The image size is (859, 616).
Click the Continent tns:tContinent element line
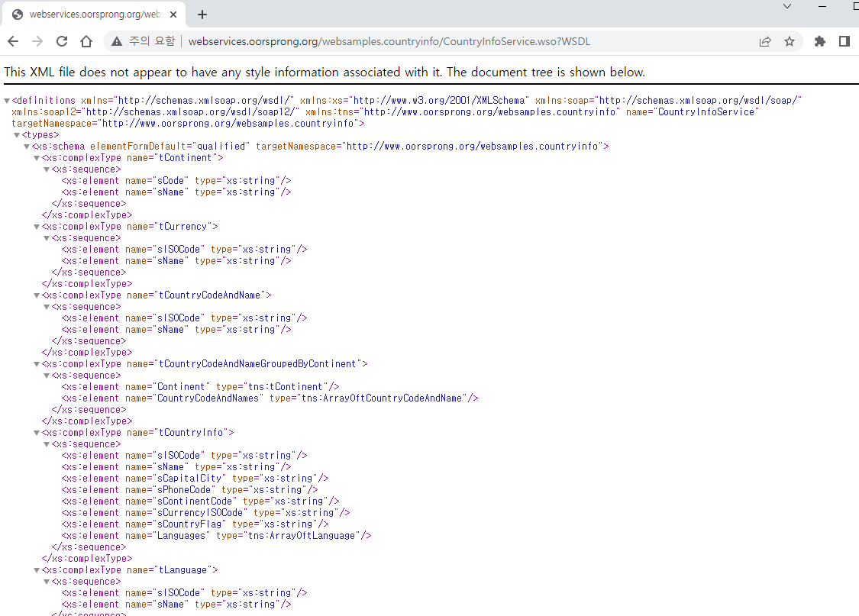coord(201,387)
